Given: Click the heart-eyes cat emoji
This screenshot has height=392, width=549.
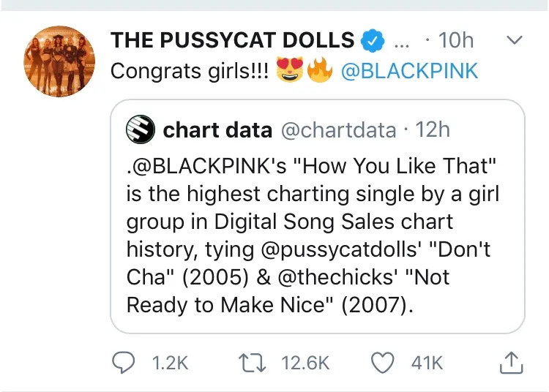Looking at the screenshot, I should [x=290, y=70].
